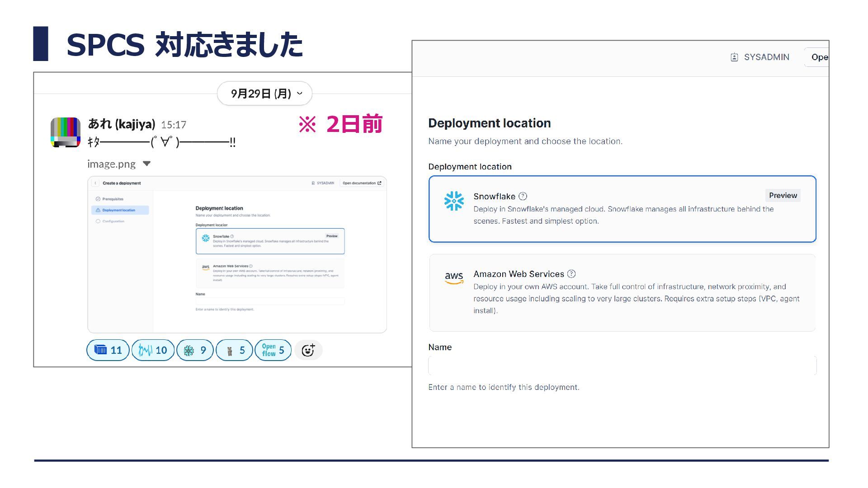
Task: Select Deployment location step in thumbnail sidebar
Action: tap(119, 210)
